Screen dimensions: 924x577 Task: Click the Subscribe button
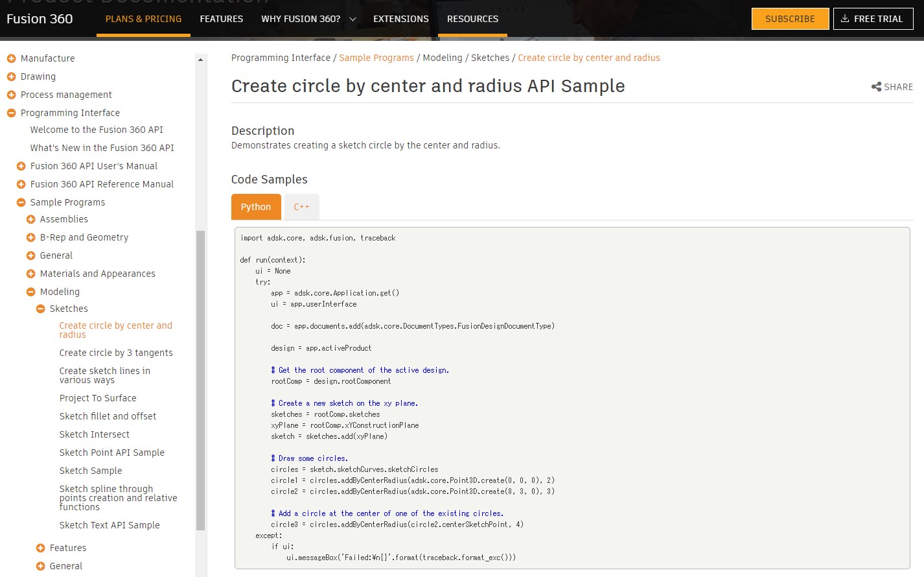[790, 19]
